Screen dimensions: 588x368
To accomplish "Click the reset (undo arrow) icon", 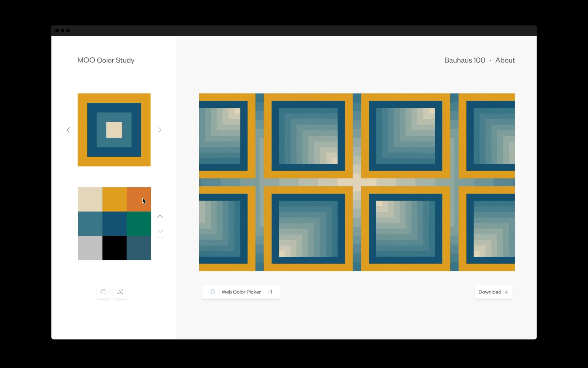I will pyautogui.click(x=103, y=292).
